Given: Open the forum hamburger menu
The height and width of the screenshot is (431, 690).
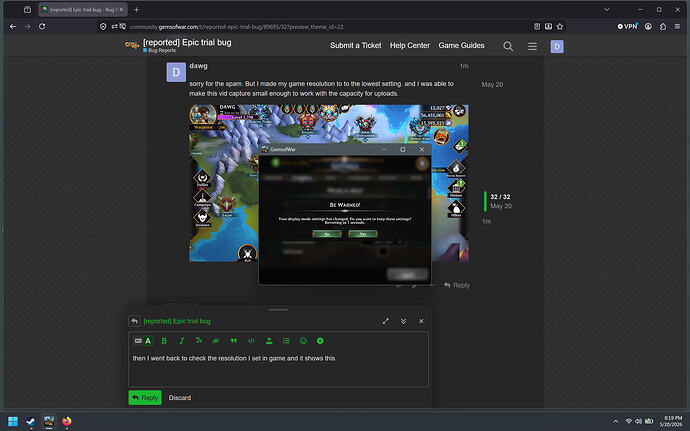Looking at the screenshot, I should (532, 46).
